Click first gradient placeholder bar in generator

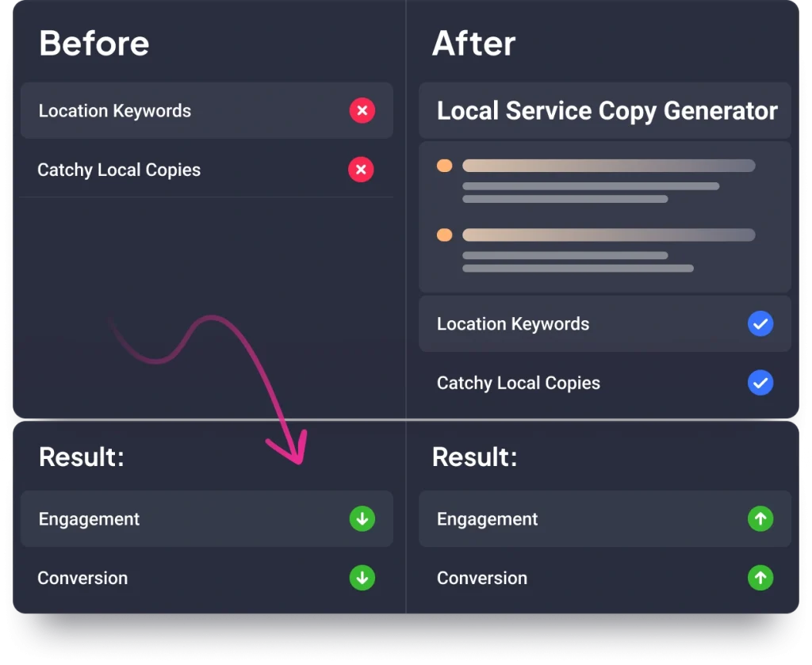click(608, 166)
